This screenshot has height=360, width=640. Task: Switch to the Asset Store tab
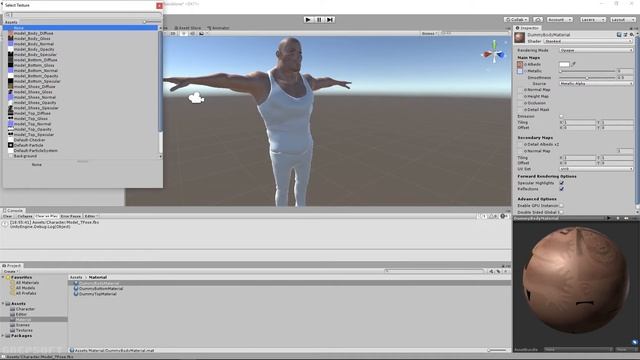coord(188,28)
